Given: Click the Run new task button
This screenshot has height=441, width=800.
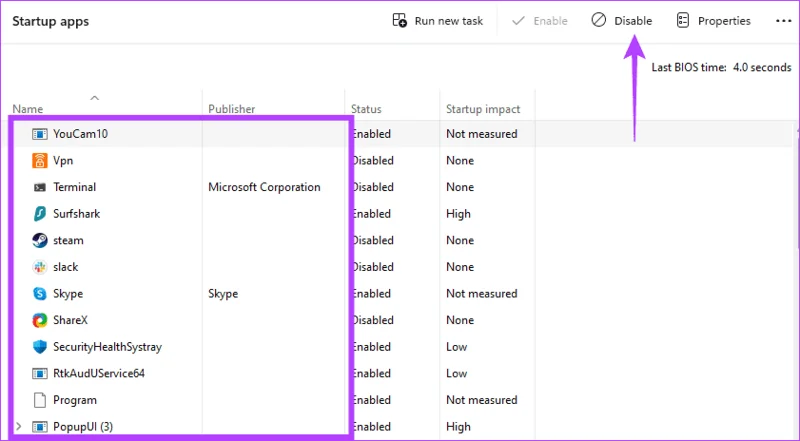Looking at the screenshot, I should [x=437, y=21].
